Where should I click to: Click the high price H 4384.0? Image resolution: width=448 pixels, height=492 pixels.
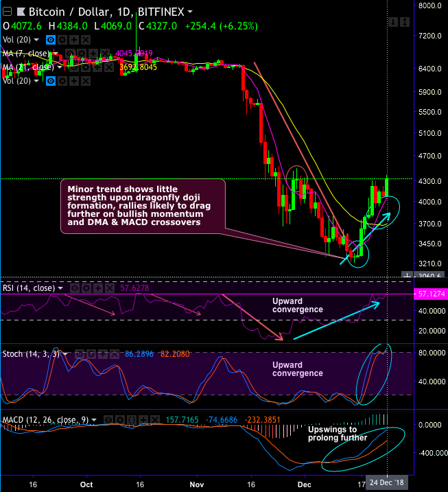tap(68, 26)
